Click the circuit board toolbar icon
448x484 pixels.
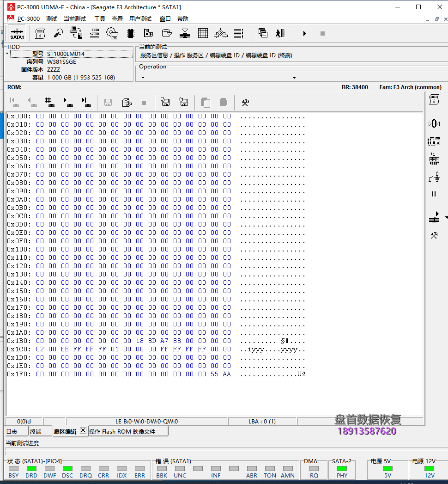point(148,33)
